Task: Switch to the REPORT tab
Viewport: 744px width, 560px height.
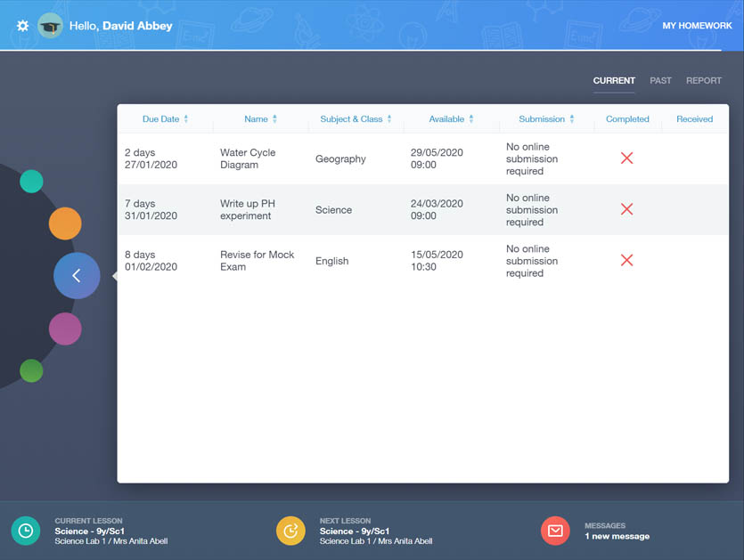Action: (704, 81)
